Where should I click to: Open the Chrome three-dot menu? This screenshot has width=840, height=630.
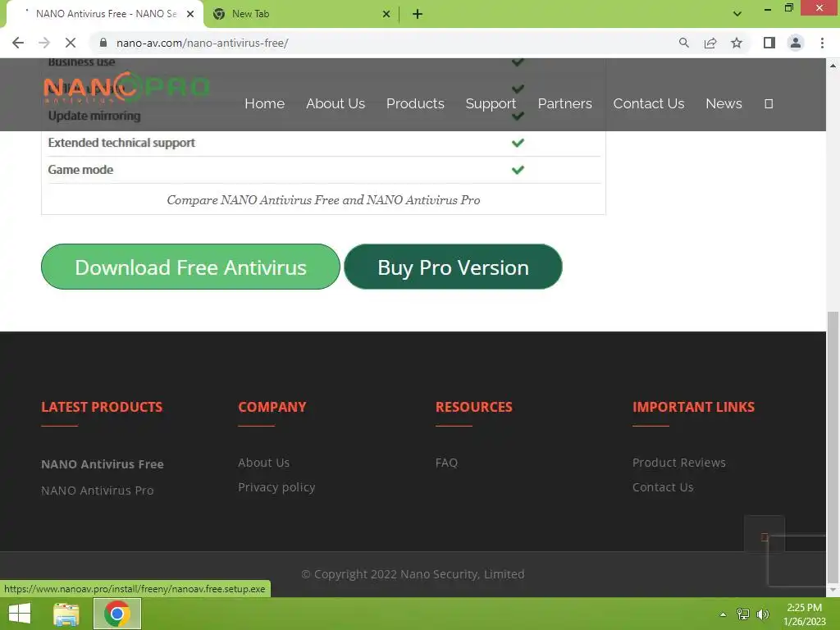pyautogui.click(x=822, y=43)
